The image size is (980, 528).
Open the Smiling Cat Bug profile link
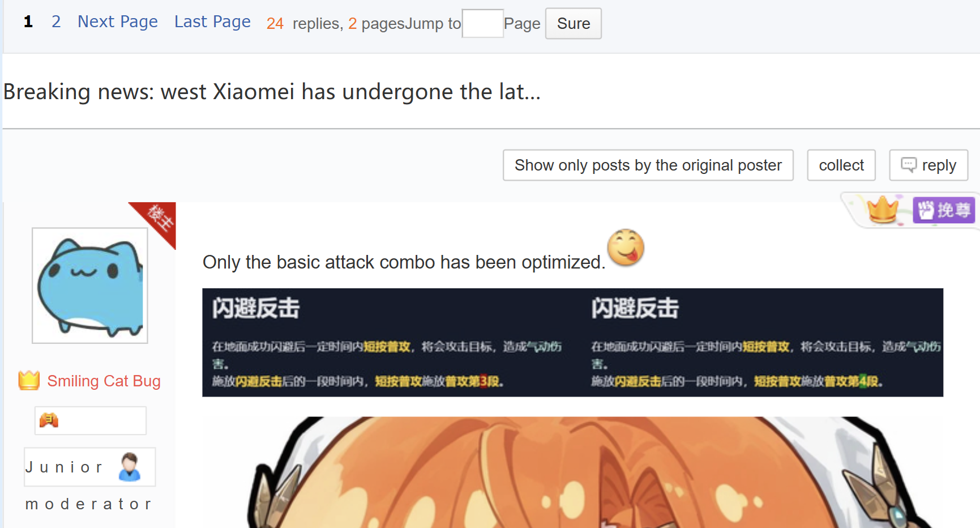pos(104,381)
